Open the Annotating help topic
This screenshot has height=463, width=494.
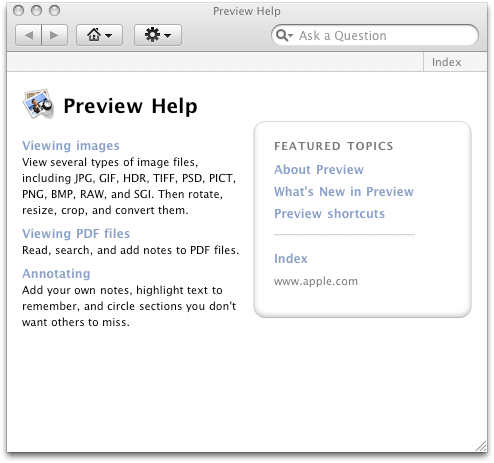click(56, 274)
